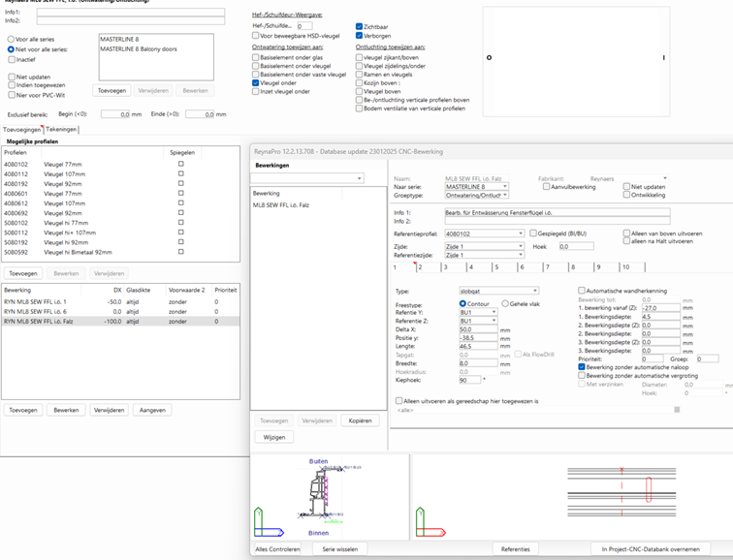This screenshot has height=560, width=733.
Task: Click Bewerken below the bewerking table
Action: [66, 410]
